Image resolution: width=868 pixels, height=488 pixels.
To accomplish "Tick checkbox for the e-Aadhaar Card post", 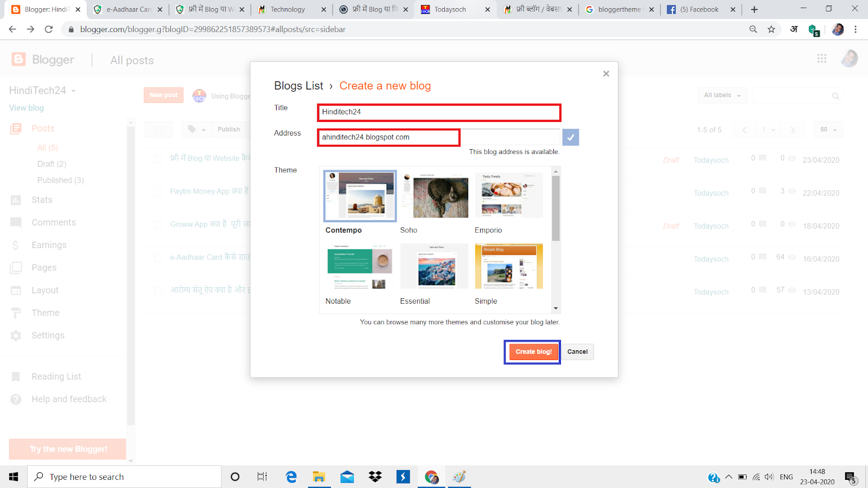I will pos(158,258).
